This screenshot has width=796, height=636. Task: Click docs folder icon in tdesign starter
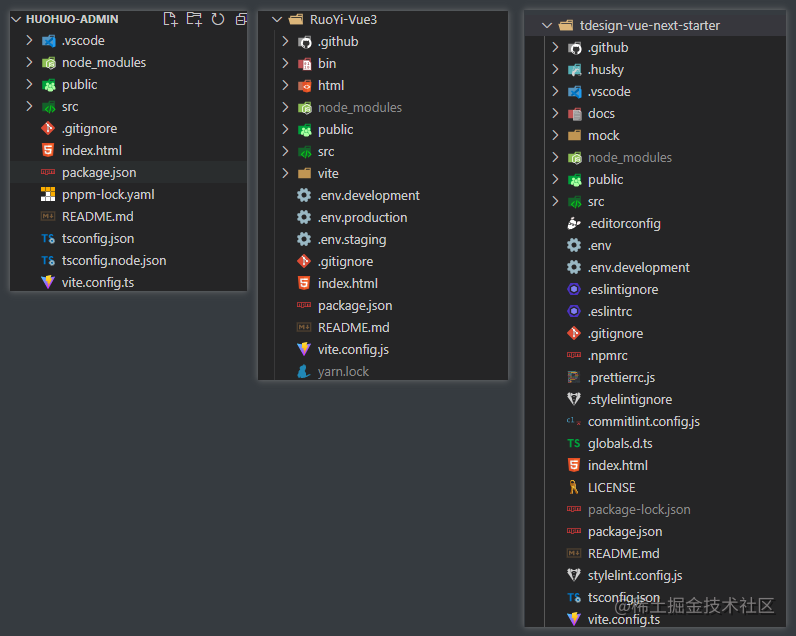click(575, 113)
